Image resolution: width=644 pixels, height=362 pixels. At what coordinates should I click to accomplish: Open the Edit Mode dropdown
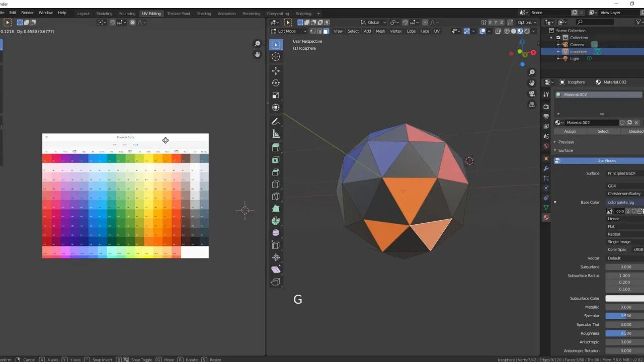(x=289, y=31)
